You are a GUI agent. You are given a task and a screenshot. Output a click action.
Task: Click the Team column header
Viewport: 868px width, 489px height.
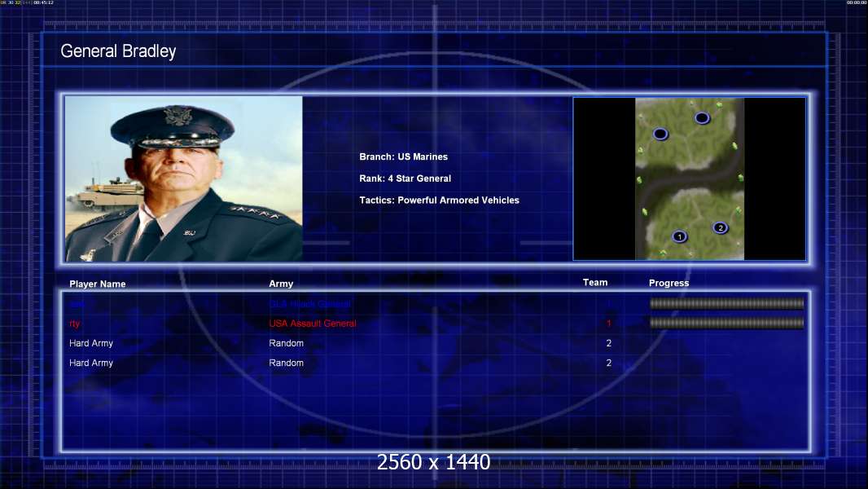(595, 283)
